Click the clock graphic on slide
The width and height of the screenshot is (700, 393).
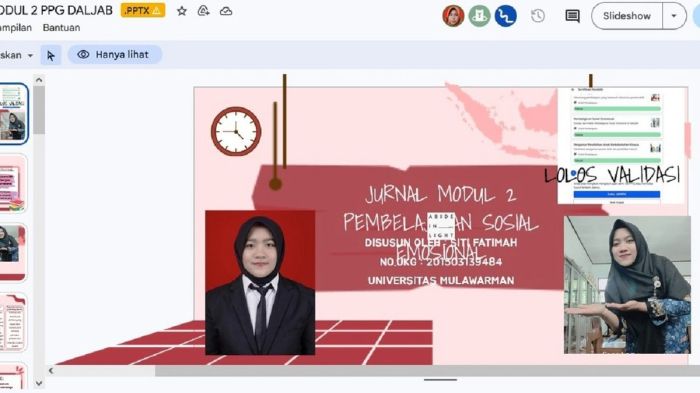(x=236, y=131)
